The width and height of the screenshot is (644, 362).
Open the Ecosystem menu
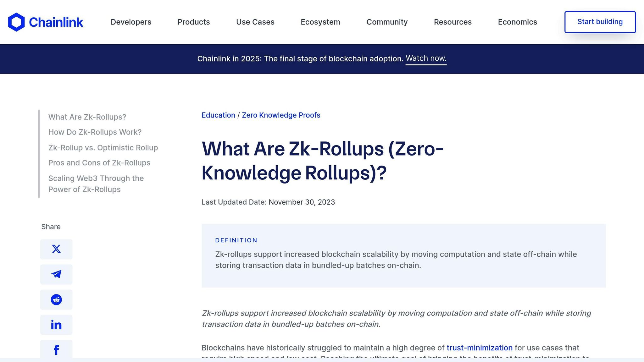(320, 22)
